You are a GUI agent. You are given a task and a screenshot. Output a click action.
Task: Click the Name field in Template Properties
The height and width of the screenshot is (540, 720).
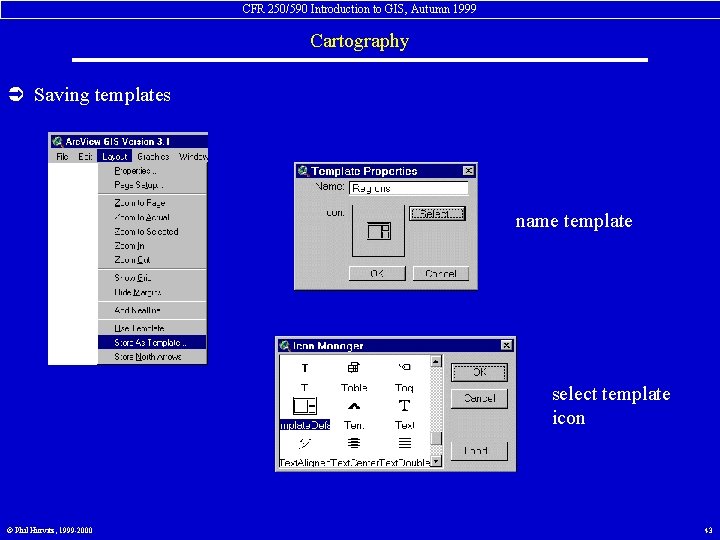409,188
